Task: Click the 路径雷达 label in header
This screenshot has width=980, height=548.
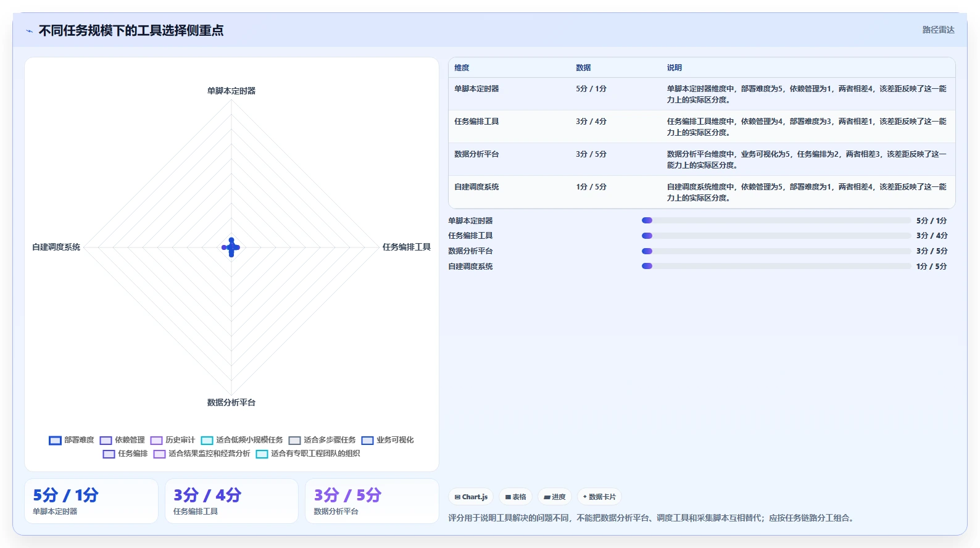Action: 938,30
